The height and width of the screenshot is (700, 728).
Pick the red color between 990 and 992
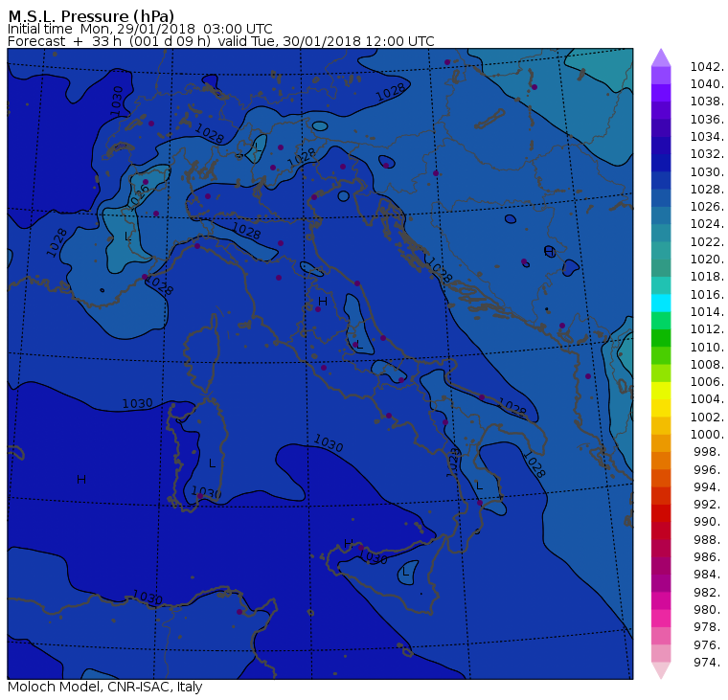[x=661, y=513]
